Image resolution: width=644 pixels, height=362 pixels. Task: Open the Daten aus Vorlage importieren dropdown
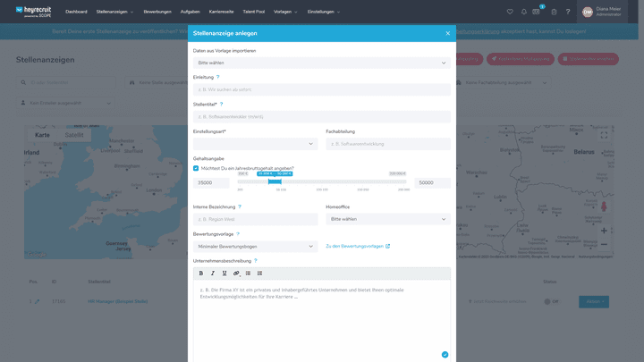[321, 63]
